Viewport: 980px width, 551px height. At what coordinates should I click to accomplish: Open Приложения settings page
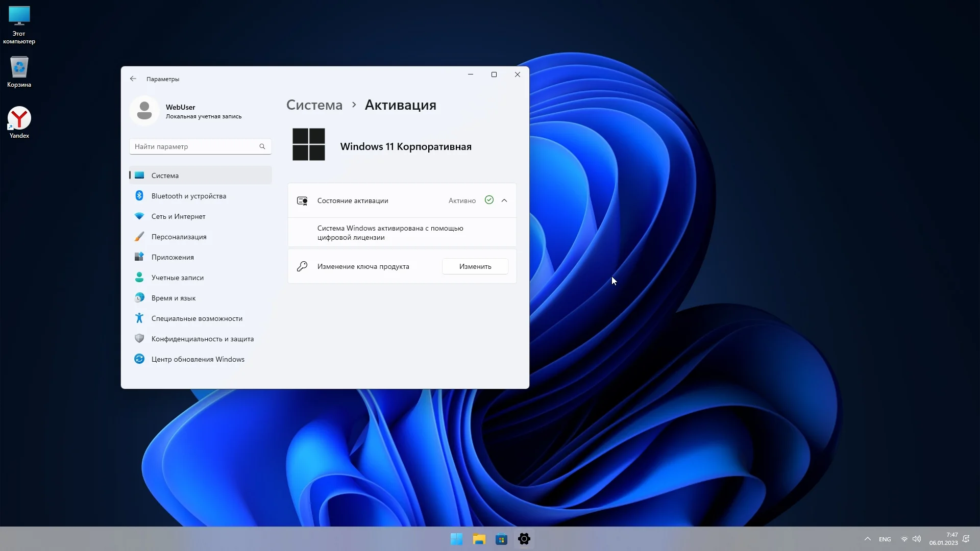tap(173, 257)
